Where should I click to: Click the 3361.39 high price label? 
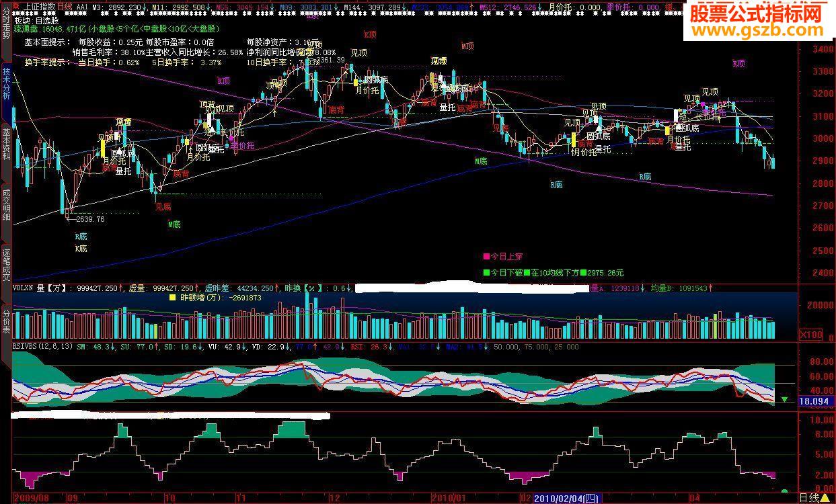coord(330,60)
